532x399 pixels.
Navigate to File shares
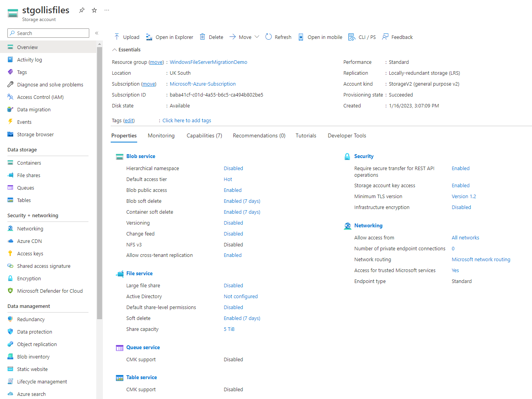point(29,175)
